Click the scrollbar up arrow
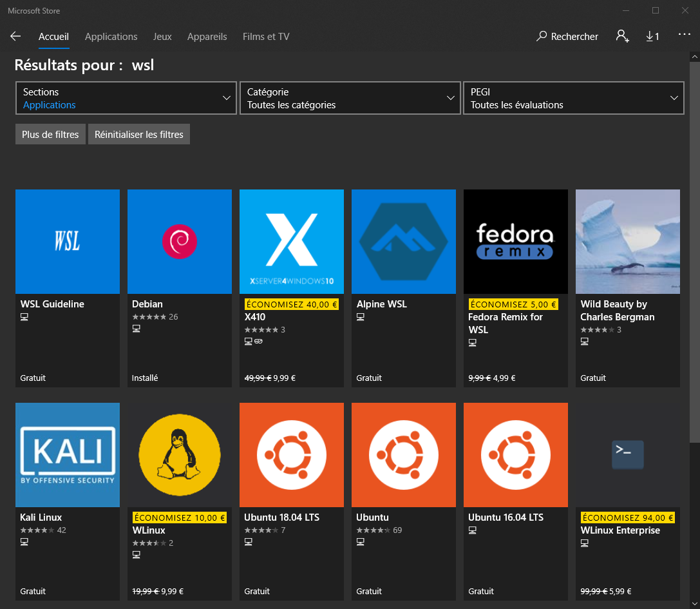The height and width of the screenshot is (609, 700). pyautogui.click(x=694, y=57)
